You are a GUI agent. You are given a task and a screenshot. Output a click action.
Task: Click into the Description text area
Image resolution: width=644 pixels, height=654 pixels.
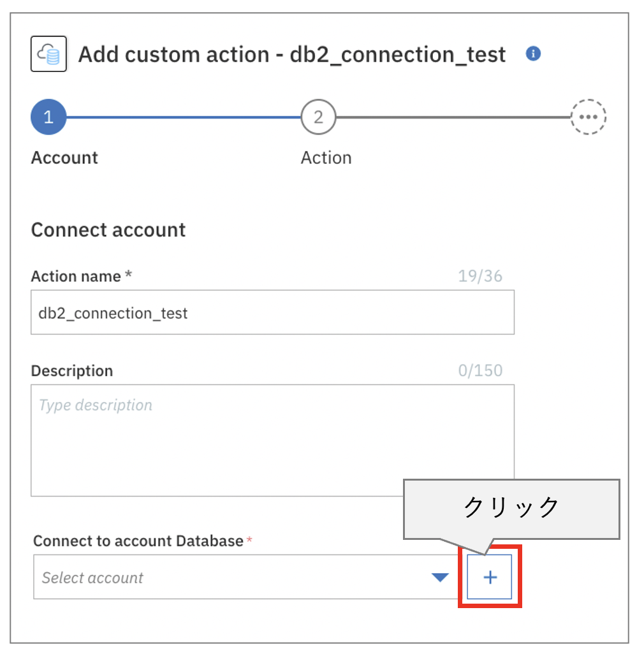[272, 440]
